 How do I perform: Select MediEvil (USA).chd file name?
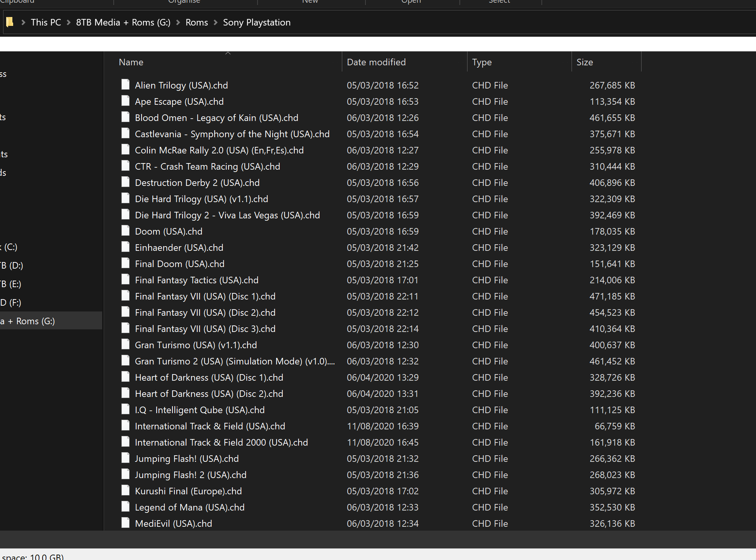(174, 523)
